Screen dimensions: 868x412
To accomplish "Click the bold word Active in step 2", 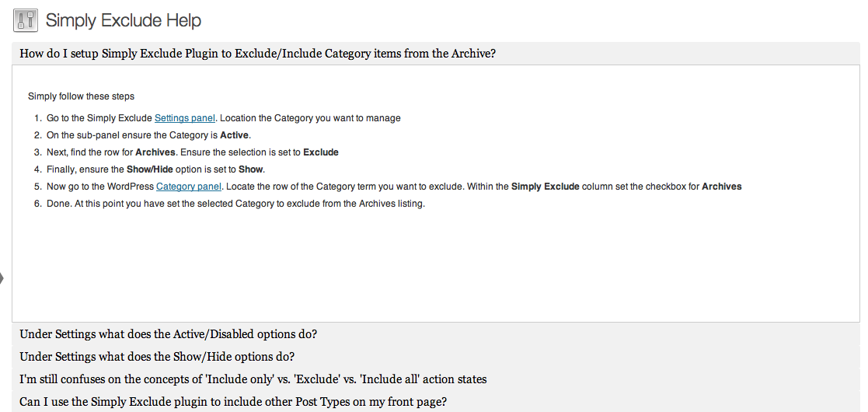I will 235,135.
